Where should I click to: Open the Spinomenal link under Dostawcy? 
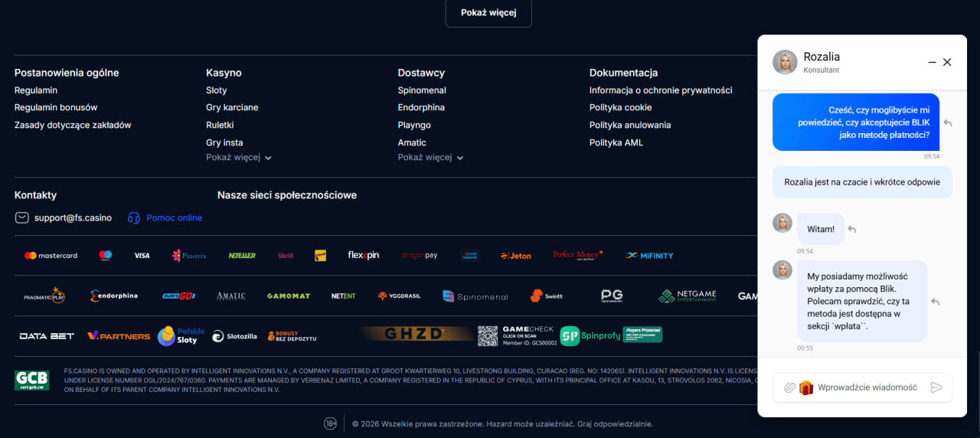pyautogui.click(x=422, y=90)
